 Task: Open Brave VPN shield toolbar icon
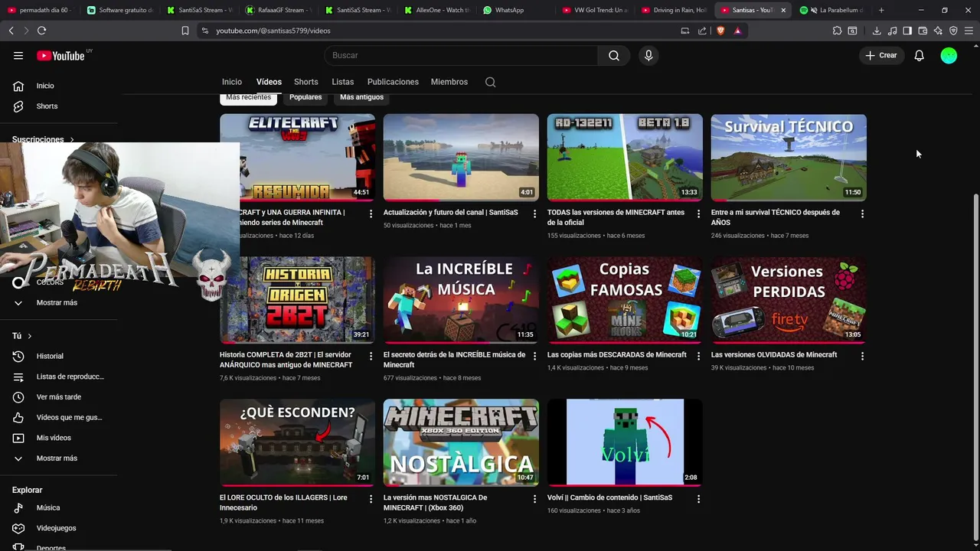(x=953, y=31)
